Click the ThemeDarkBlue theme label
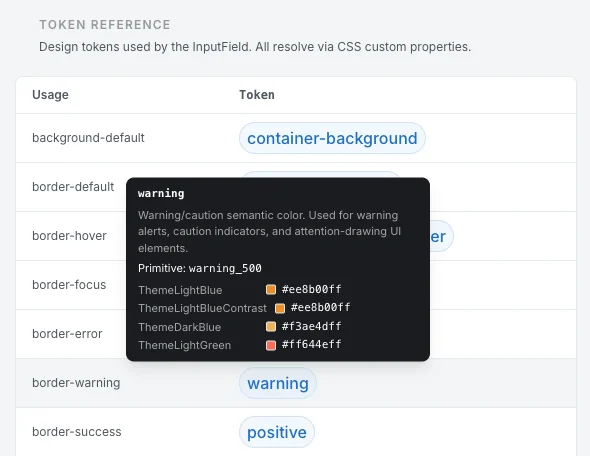The height and width of the screenshot is (456, 590). pyautogui.click(x=179, y=327)
